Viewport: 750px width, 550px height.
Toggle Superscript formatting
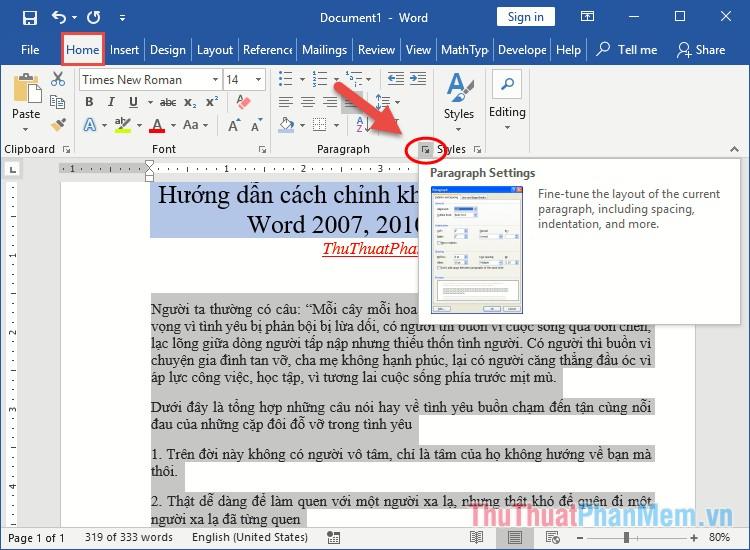click(x=211, y=102)
